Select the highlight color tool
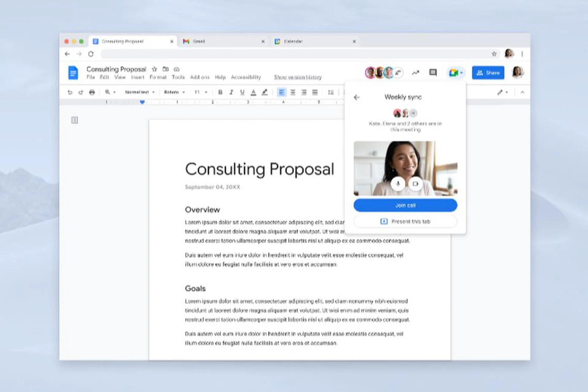The image size is (588, 392). coord(265,92)
